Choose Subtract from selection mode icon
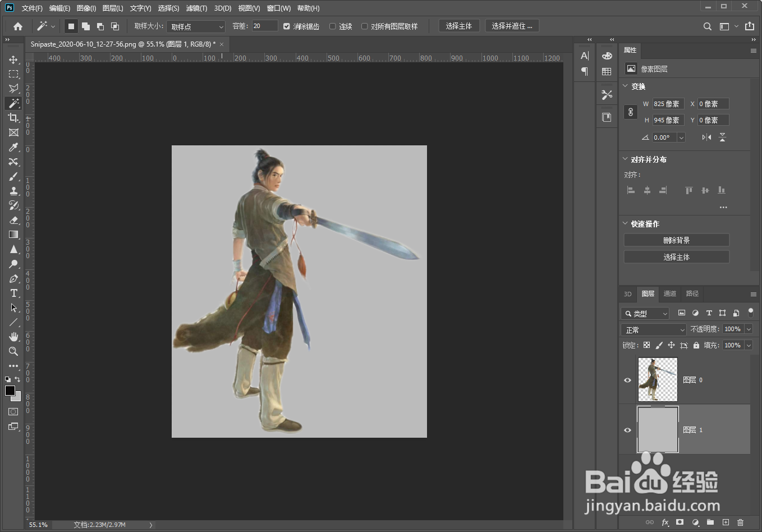 tap(100, 26)
